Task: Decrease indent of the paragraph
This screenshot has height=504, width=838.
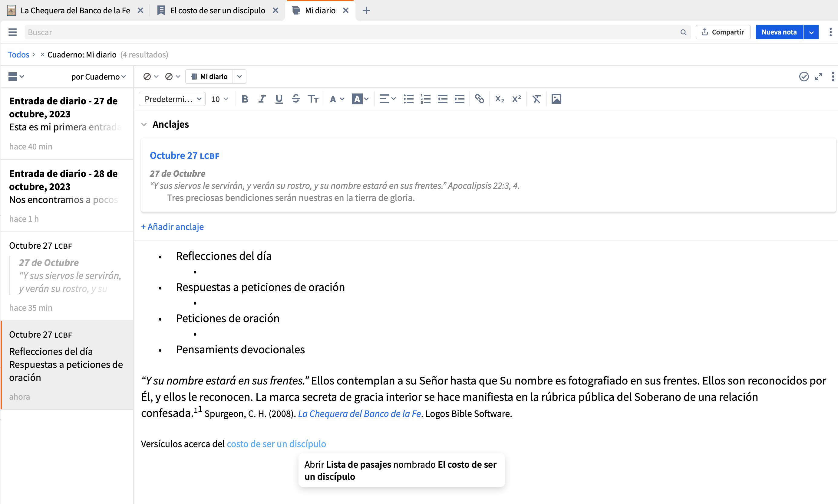Action: [442, 99]
